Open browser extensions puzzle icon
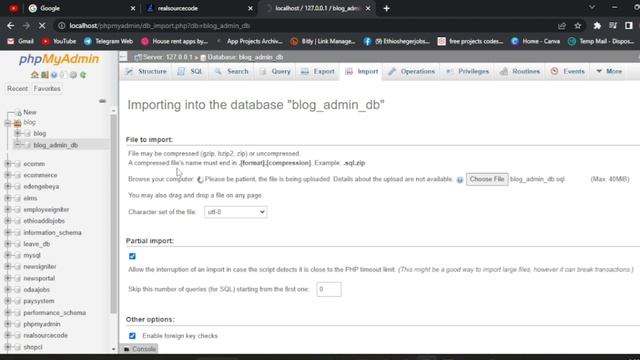 tap(597, 26)
